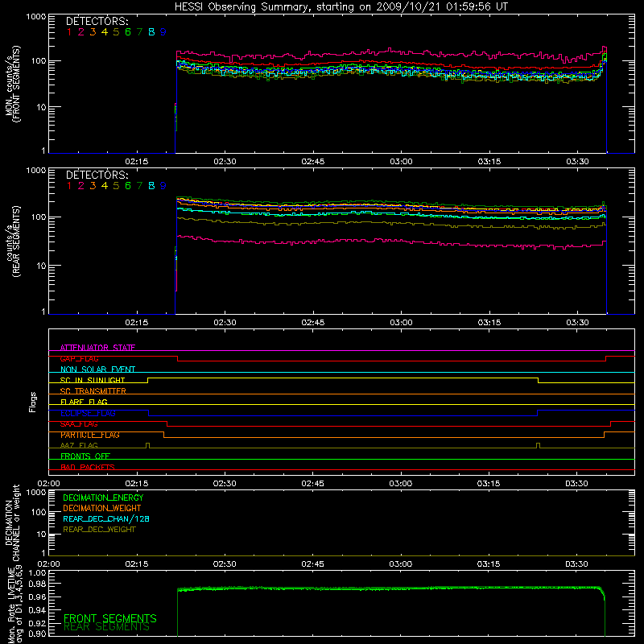Click the REAR SEGMENTS livetime legend label
This screenshot has height=644, width=644.
pos(107,627)
